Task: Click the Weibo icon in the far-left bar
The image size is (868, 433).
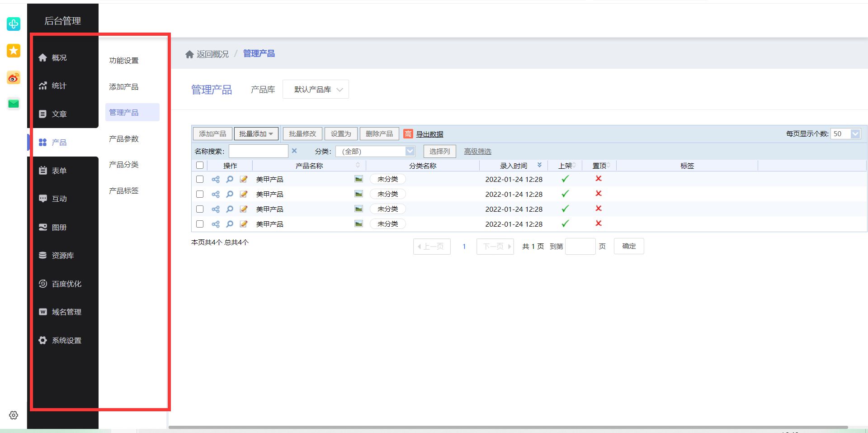Action: coord(13,78)
